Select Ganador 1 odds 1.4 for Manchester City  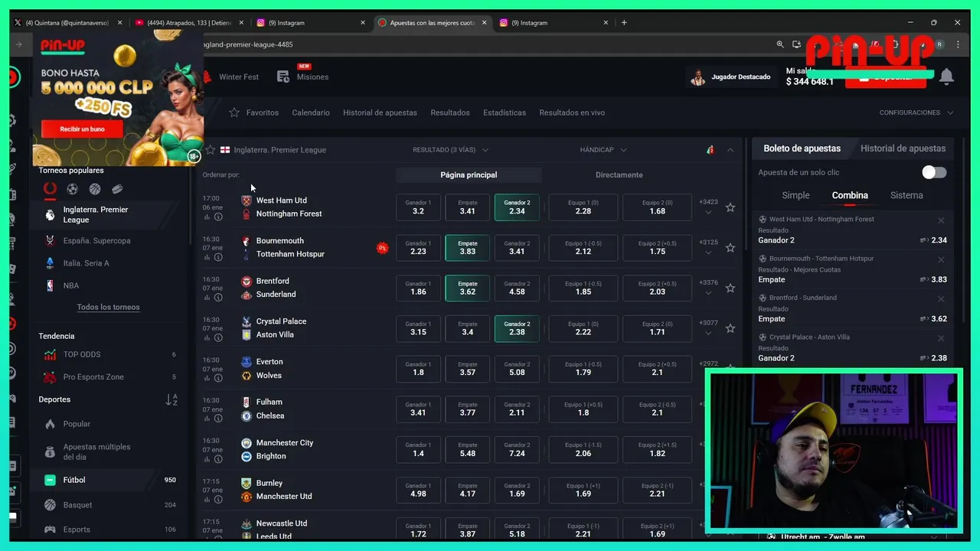418,449
